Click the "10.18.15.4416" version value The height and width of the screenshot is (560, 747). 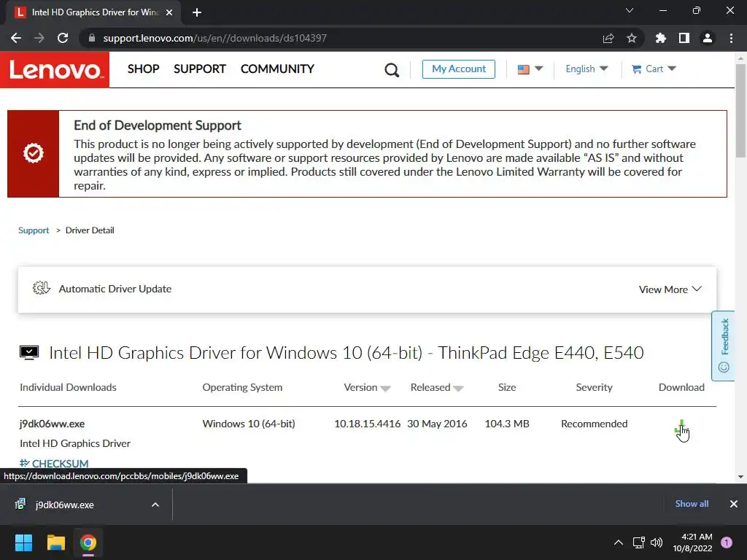(368, 424)
